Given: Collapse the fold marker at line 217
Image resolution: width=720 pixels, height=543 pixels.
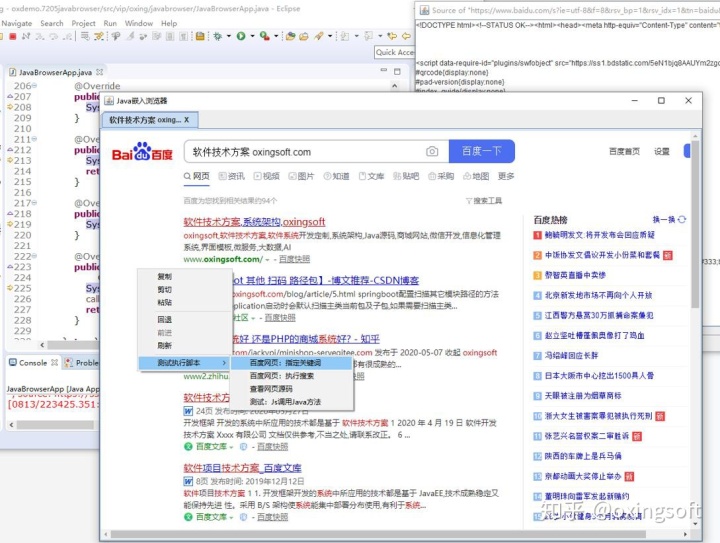Looking at the screenshot, I should [34, 202].
